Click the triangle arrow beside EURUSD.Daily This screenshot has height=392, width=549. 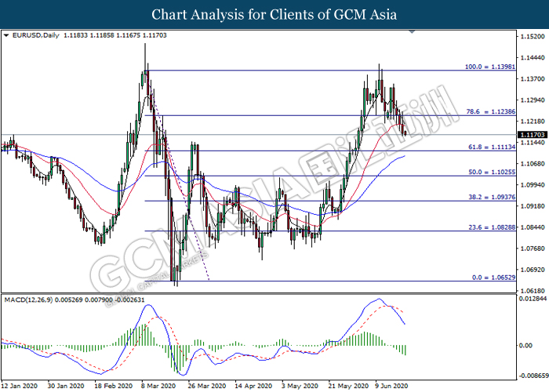[x=6, y=36]
